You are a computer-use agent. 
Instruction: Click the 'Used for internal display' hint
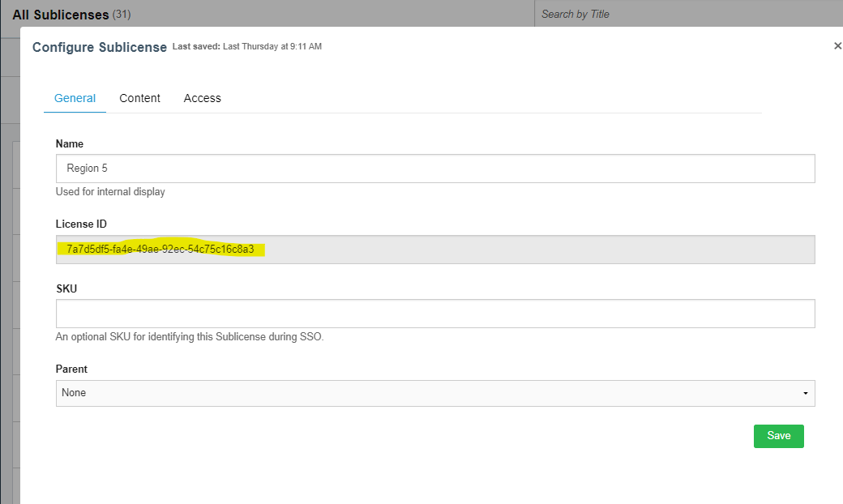110,192
